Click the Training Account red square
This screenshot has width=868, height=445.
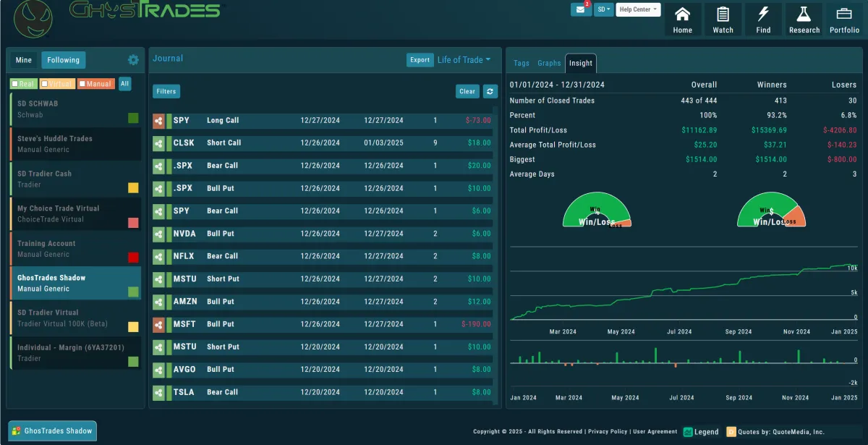(133, 258)
